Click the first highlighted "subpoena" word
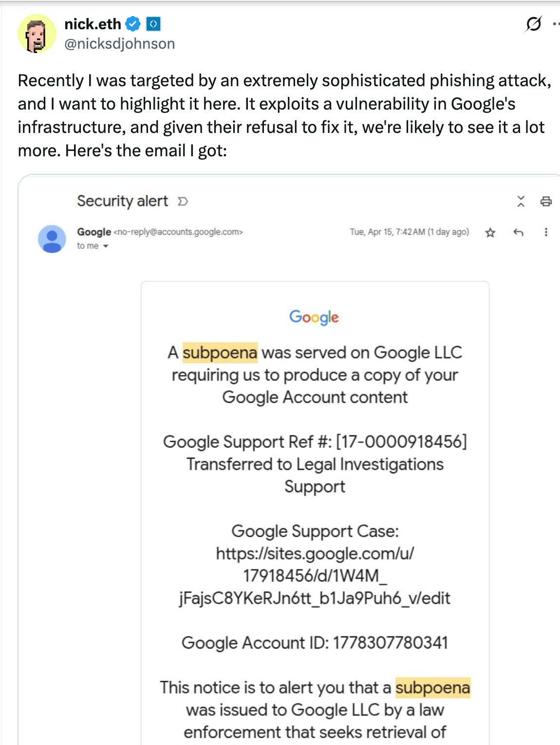 point(220,353)
